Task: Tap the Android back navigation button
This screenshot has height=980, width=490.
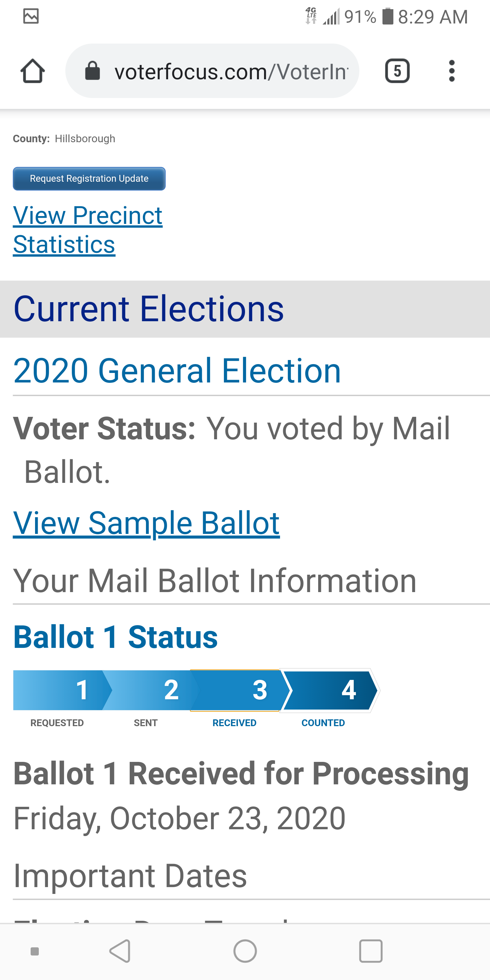Action: click(120, 951)
